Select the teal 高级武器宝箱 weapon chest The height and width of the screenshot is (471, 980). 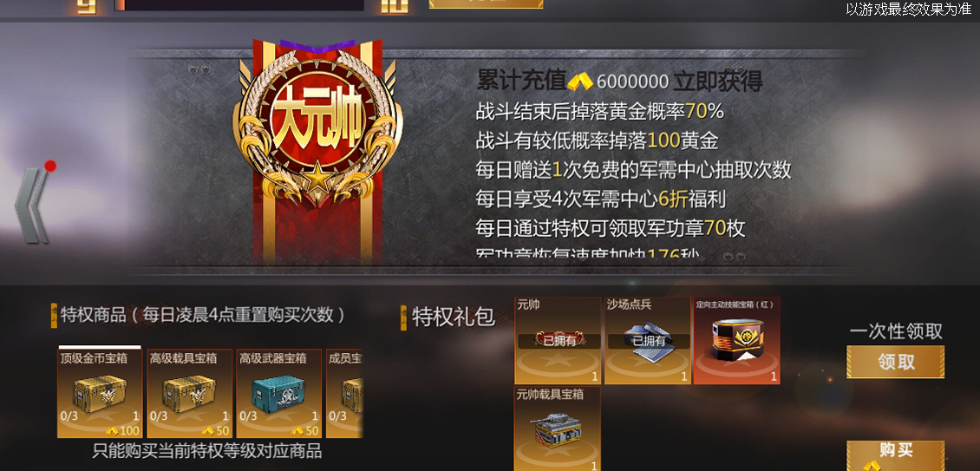(278, 394)
